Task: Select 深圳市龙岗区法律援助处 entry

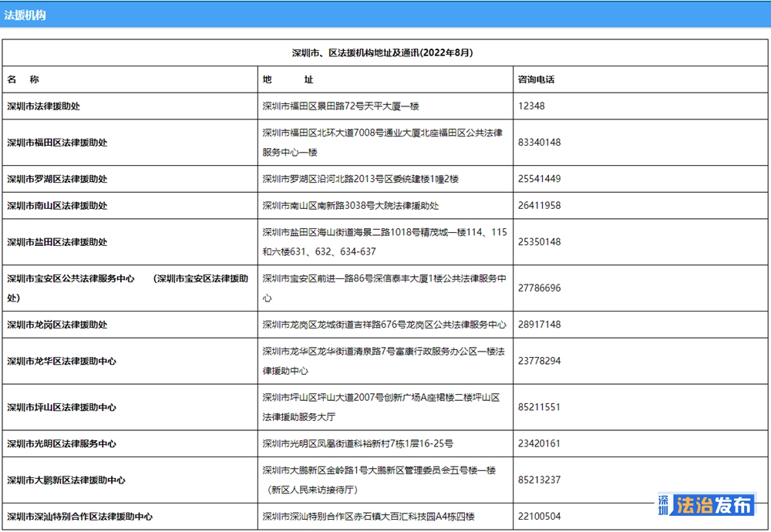Action: [x=57, y=325]
